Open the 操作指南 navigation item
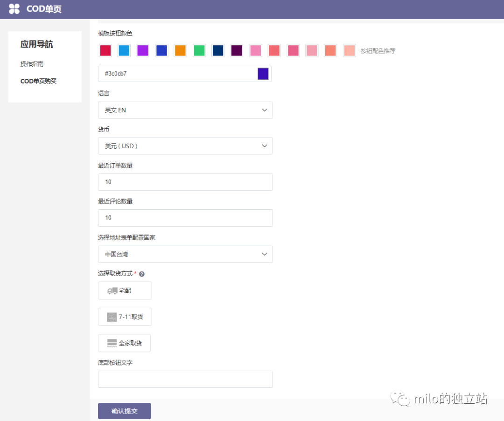504x421 pixels. click(32, 63)
